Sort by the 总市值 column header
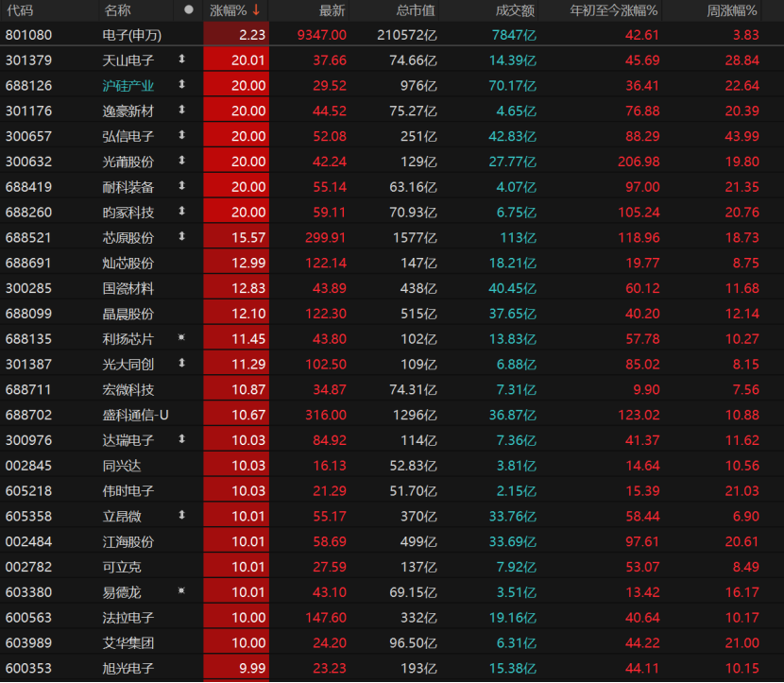This screenshot has height=683, width=784. 416,10
